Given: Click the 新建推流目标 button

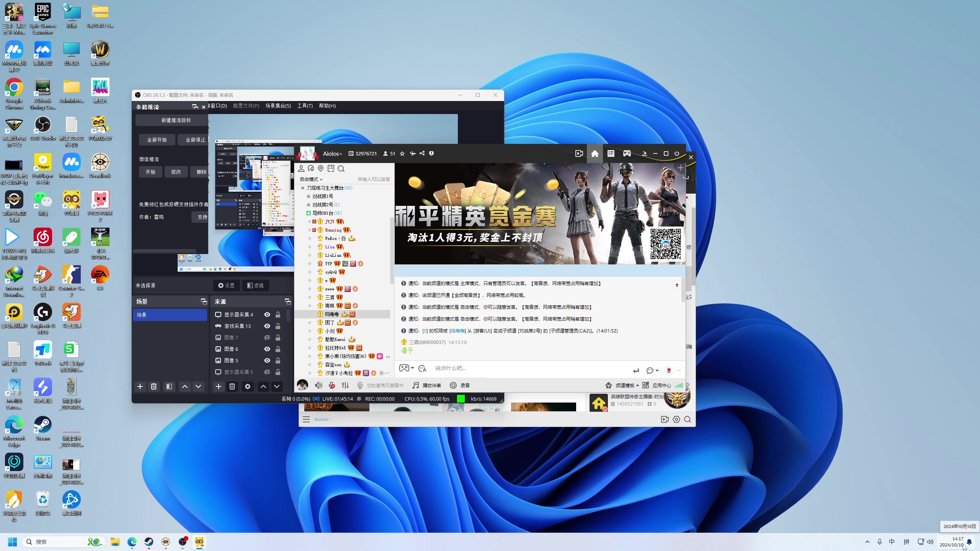Looking at the screenshot, I should 172,120.
